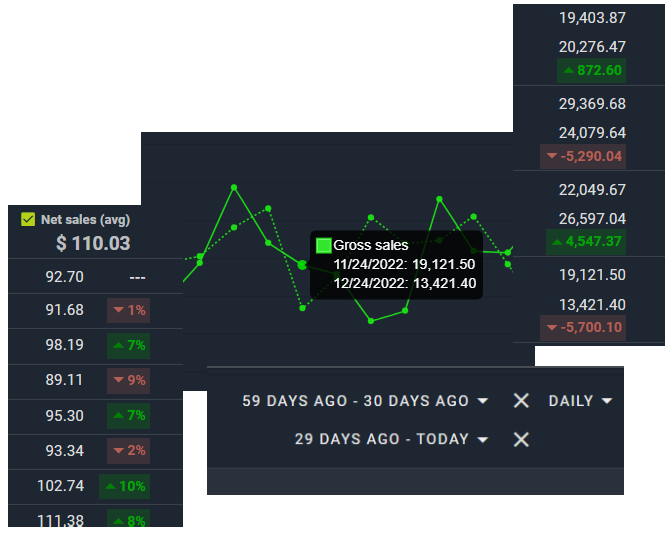Click the red -5,290.04 decrease badge
669x534 pixels.
tap(583, 156)
